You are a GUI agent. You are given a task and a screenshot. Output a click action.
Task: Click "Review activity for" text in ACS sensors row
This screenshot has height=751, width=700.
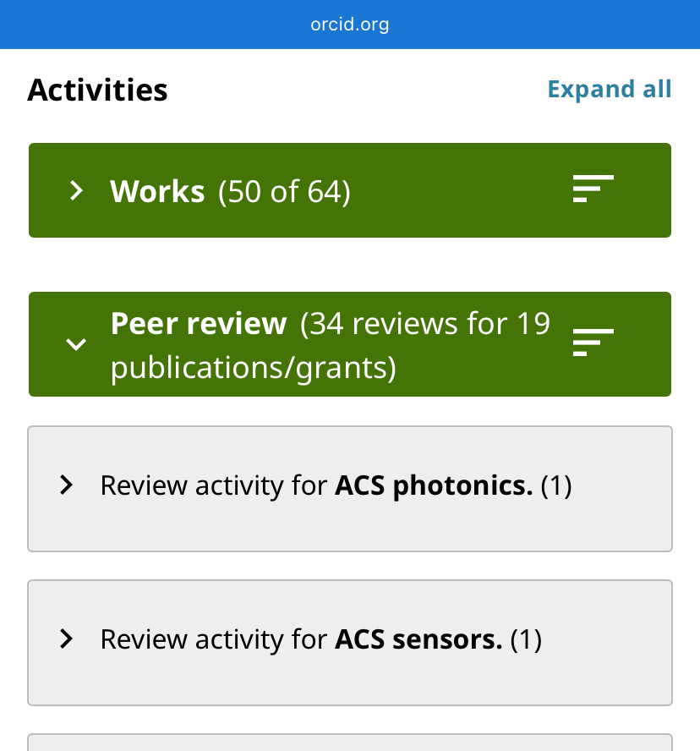coord(213,639)
